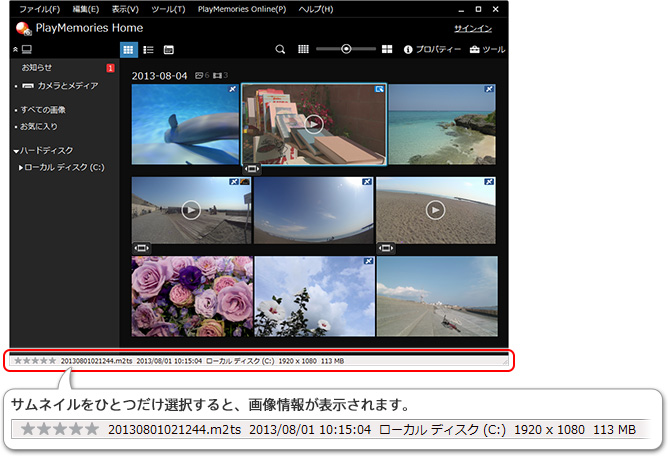Expand the ローカル ディスク (C:) tree node
The height and width of the screenshot is (456, 668).
coord(21,167)
